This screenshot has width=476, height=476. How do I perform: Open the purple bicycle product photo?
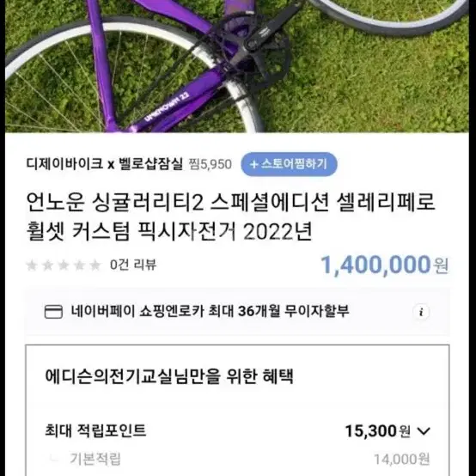[237, 66]
